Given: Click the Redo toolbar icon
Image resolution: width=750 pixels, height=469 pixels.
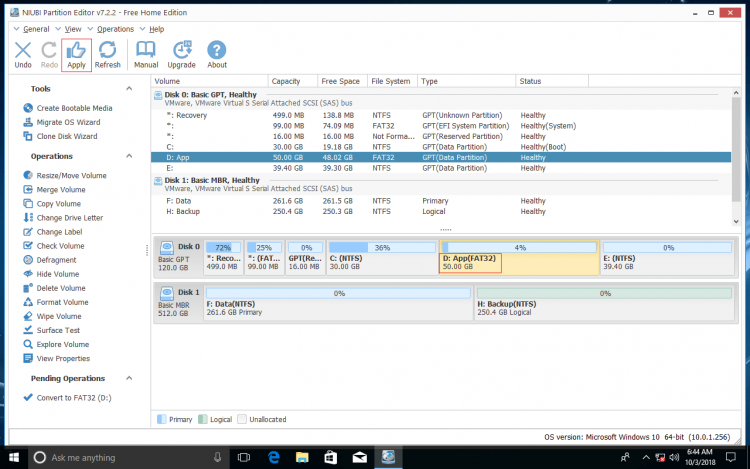Looking at the screenshot, I should (49, 55).
